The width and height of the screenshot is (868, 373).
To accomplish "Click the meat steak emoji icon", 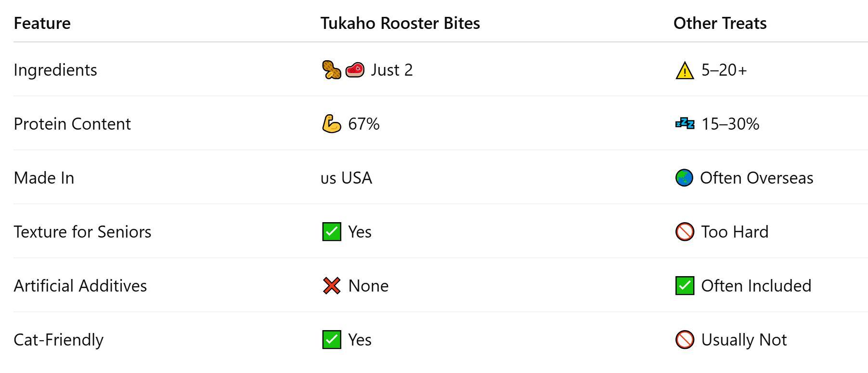I will tap(355, 70).
